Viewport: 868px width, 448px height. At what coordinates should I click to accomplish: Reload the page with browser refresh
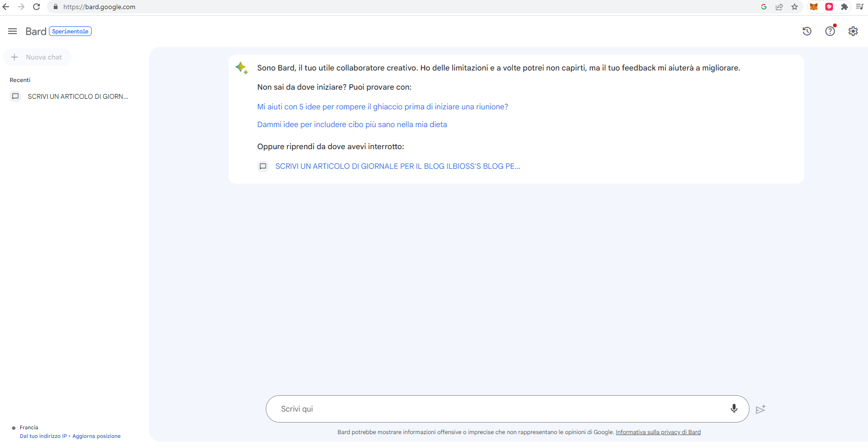[x=36, y=7]
